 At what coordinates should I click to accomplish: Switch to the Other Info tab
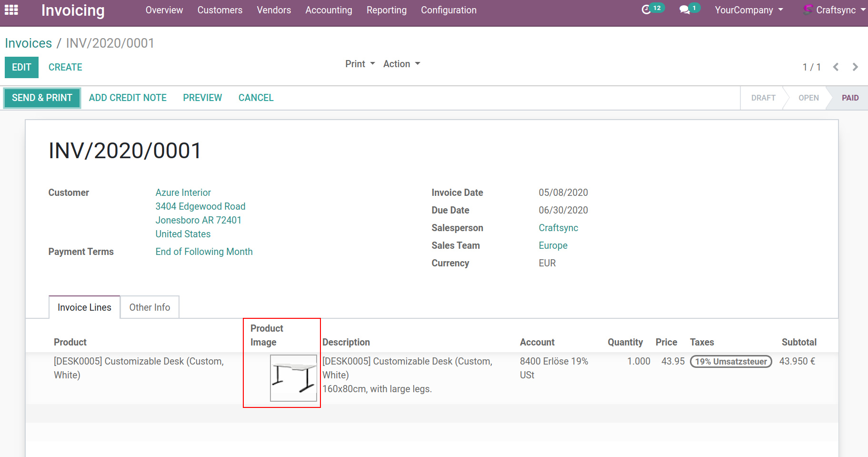pyautogui.click(x=150, y=307)
